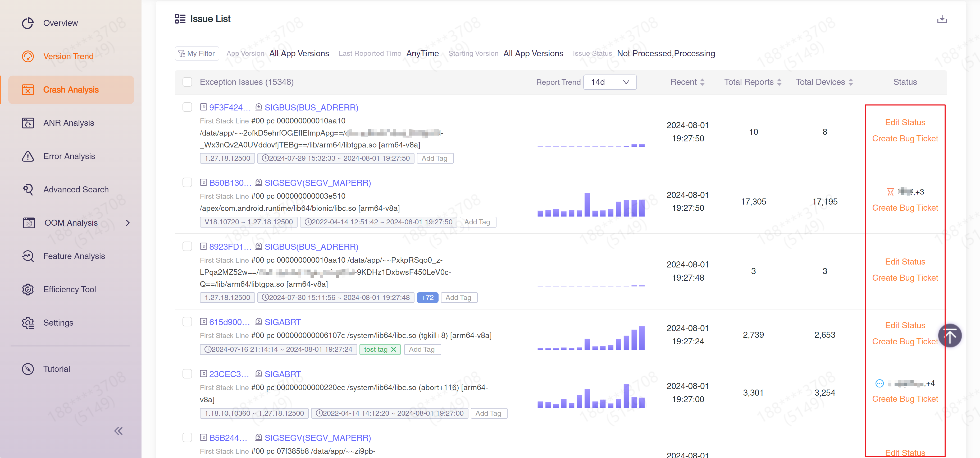Collapse the sidebar with double chevron
The width and height of the screenshot is (980, 458).
118,431
